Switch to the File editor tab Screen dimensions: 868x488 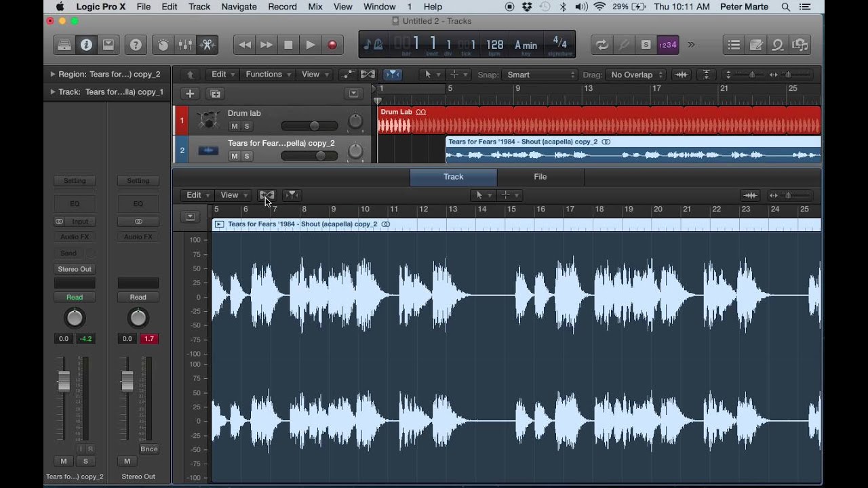[x=540, y=177]
